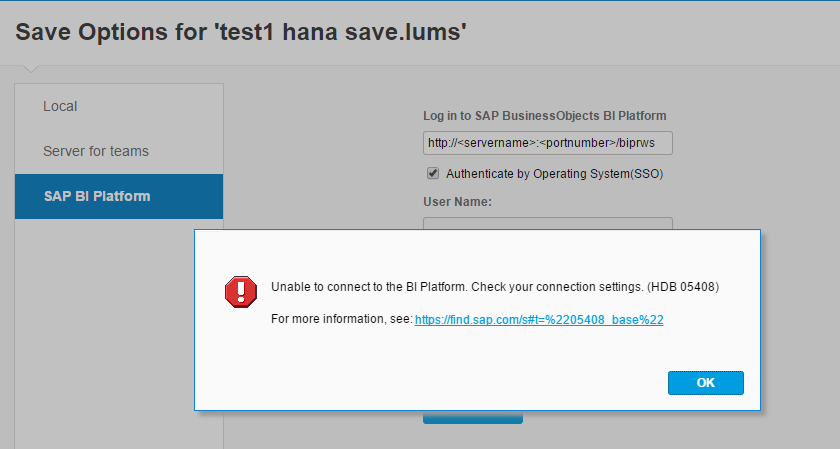Click the Save Options page title

(241, 32)
